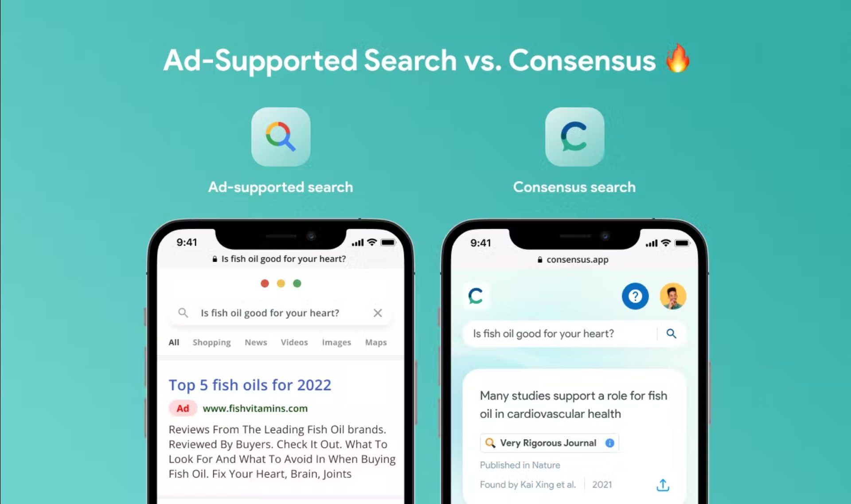This screenshot has width=851, height=504.
Task: Click the Shopping tab in search results
Action: tap(212, 342)
